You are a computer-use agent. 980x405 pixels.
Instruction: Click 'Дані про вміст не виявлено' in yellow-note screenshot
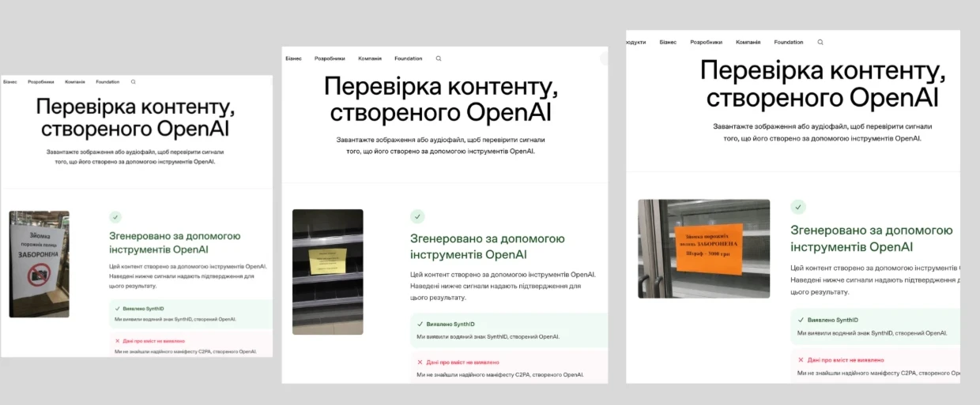click(462, 362)
